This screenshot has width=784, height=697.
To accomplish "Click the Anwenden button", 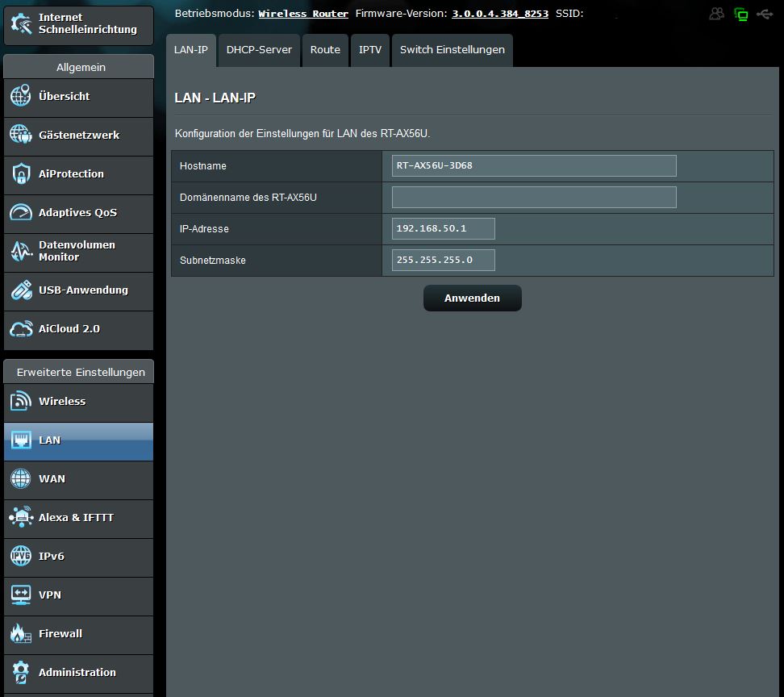I will pyautogui.click(x=472, y=298).
